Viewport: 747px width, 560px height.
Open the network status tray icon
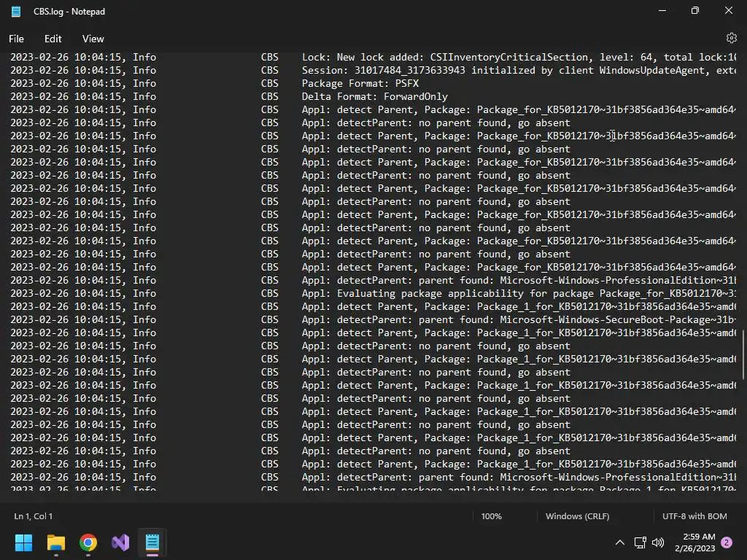tap(640, 542)
